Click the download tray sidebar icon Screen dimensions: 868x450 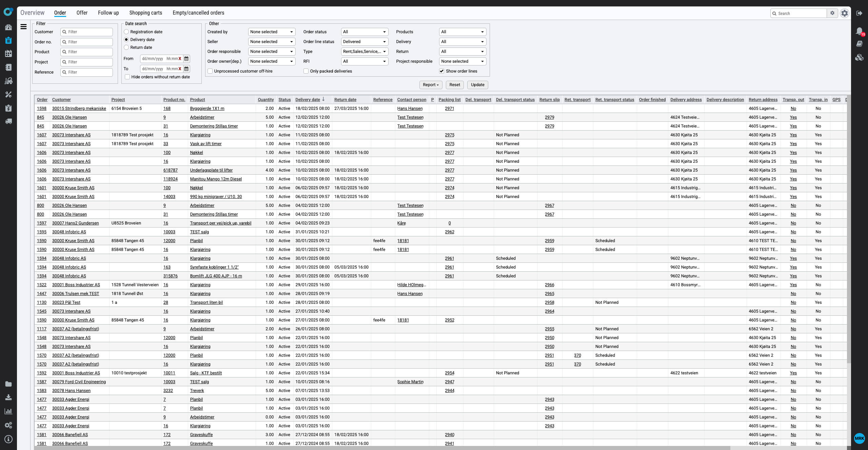8,397
